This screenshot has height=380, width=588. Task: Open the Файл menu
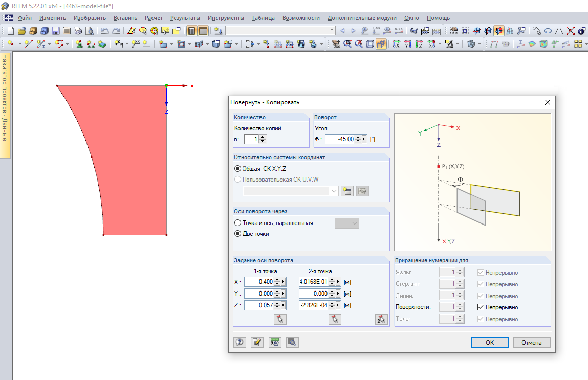click(25, 18)
